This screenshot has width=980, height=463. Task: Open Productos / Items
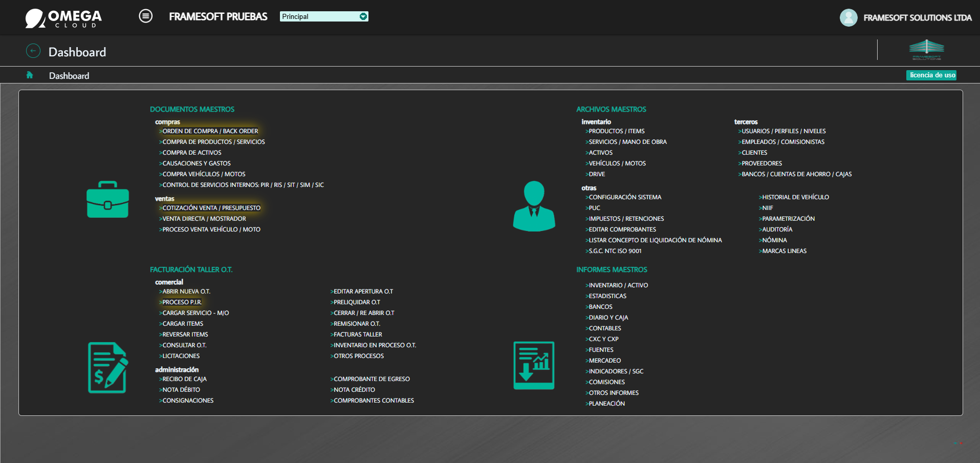[x=617, y=131]
